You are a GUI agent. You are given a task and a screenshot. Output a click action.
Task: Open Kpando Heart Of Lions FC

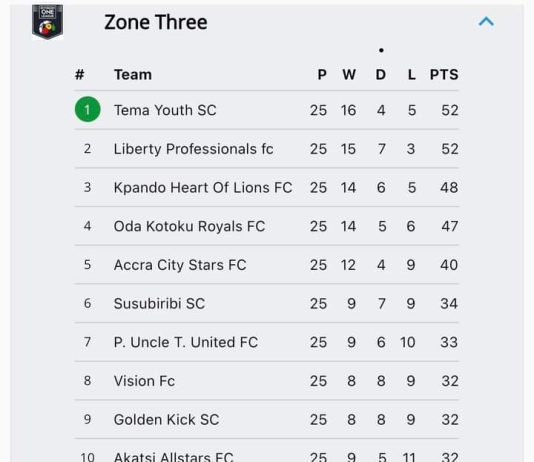tap(203, 188)
